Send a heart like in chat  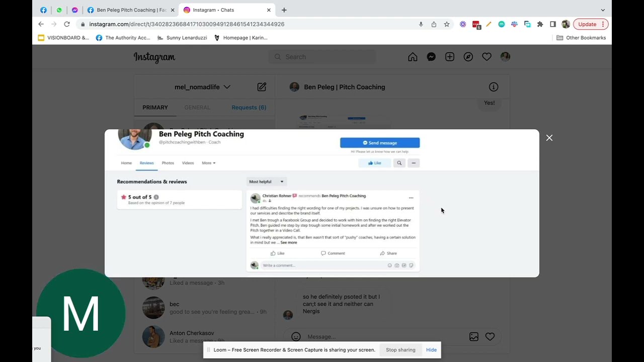[490, 337]
